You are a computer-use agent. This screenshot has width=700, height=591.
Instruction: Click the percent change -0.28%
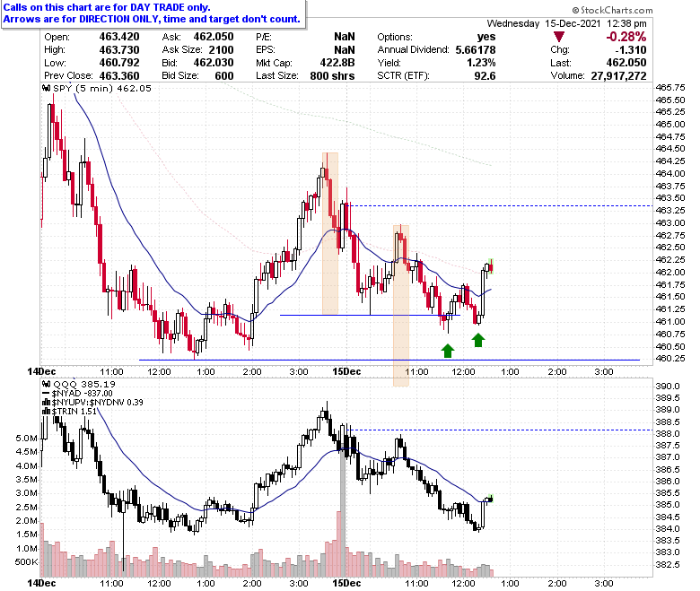point(626,37)
